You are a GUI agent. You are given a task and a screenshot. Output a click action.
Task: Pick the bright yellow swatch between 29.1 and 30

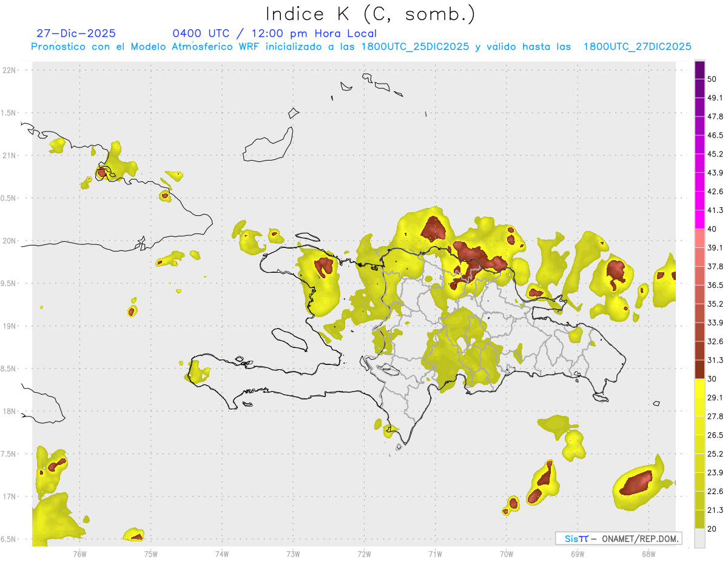tap(700, 388)
